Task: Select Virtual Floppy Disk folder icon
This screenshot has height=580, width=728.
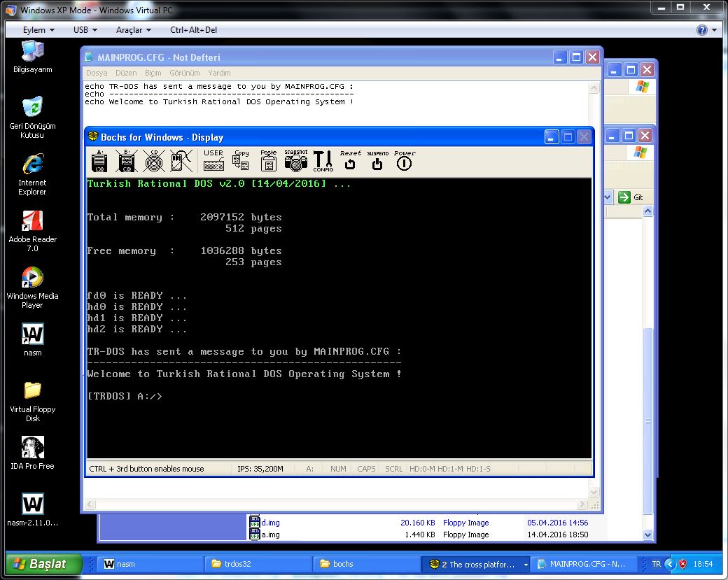Action: point(32,401)
